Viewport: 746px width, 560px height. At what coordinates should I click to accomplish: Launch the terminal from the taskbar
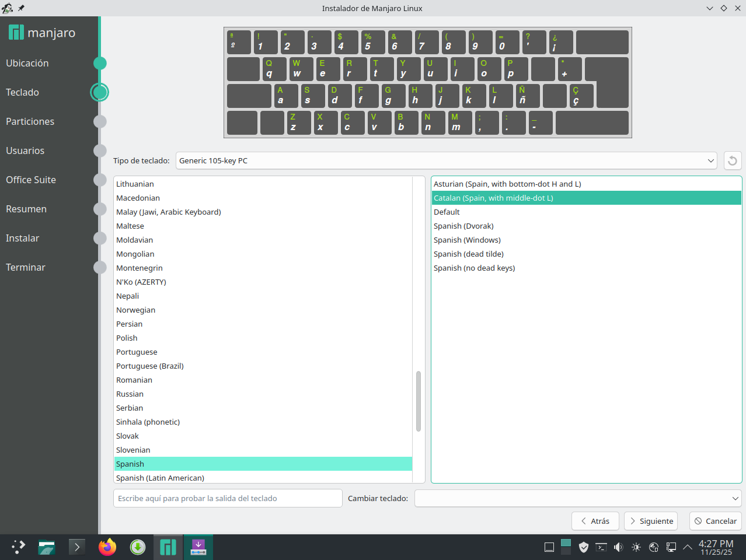tap(77, 547)
